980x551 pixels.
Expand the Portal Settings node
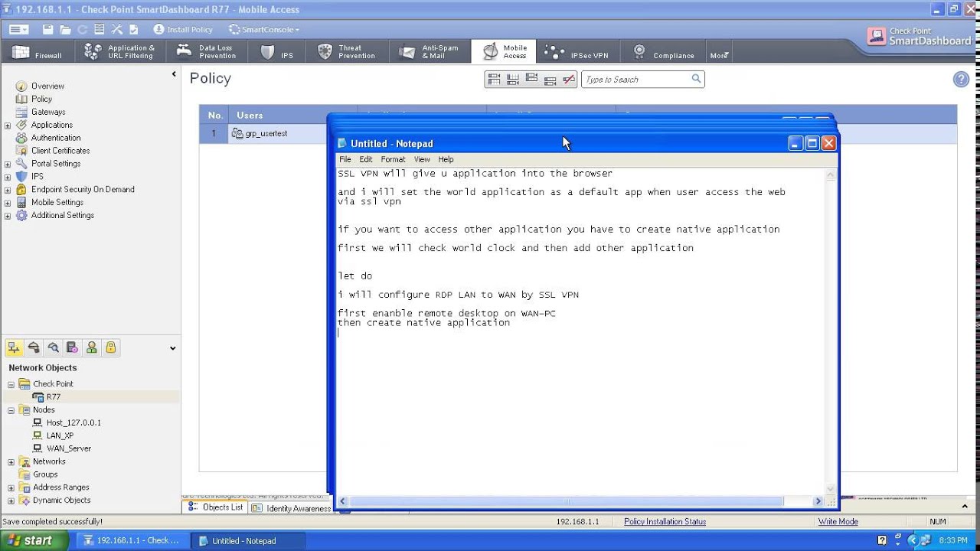pos(8,164)
